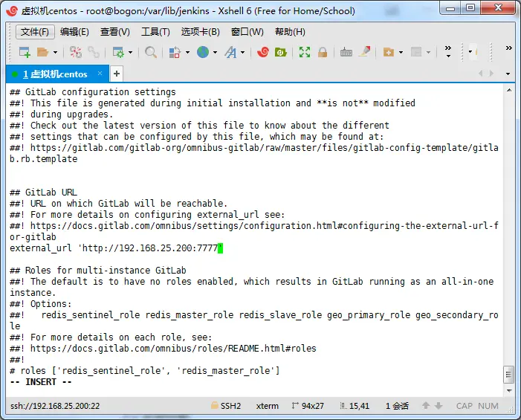Viewport: 521px width, 420px height.
Task: Click the terminal vertical scrollbar thumb
Action: [x=508, y=375]
